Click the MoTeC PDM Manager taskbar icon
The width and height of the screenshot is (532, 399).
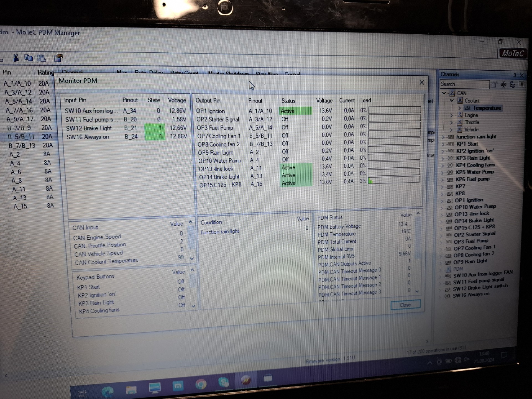(x=245, y=381)
